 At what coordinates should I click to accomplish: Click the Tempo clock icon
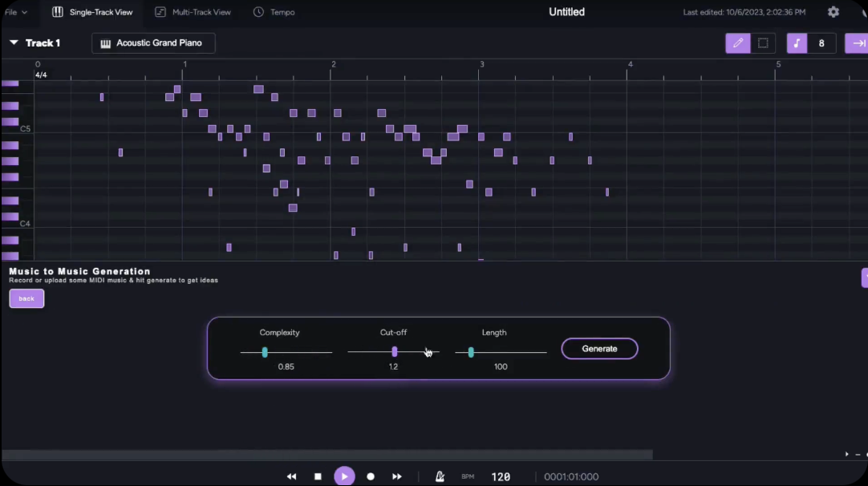point(258,12)
